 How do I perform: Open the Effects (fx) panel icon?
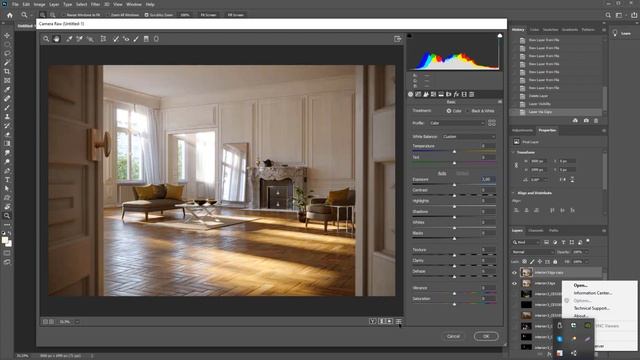[456, 94]
